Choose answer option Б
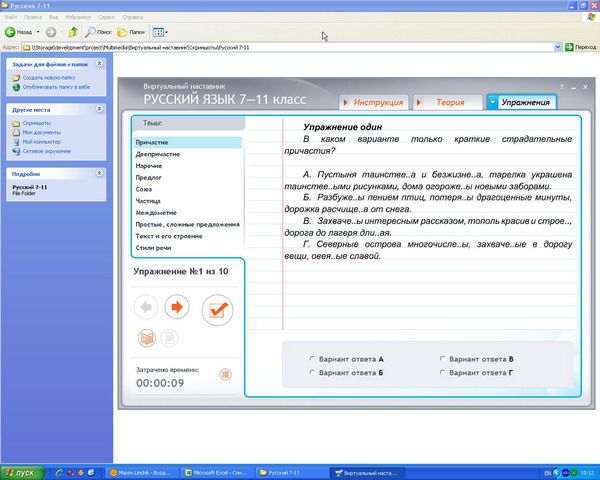This screenshot has width=600, height=480. [x=312, y=372]
